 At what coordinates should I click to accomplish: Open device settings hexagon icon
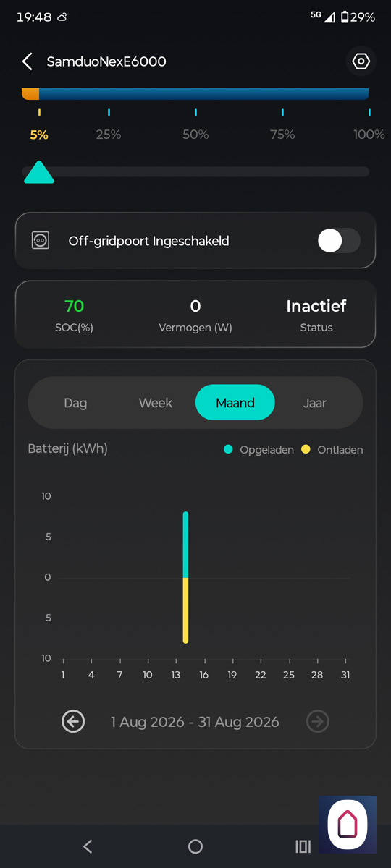pos(361,61)
